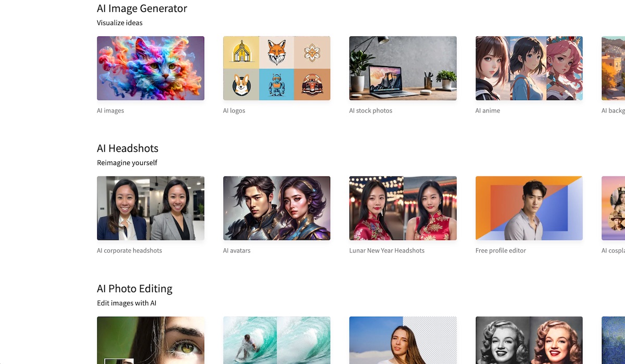Open the background removal woman thumbnail

403,340
